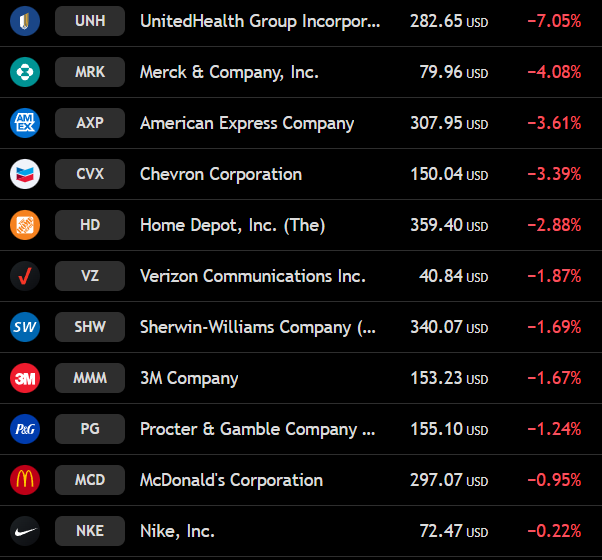Click the Nike swoosh logo icon

pos(25,531)
